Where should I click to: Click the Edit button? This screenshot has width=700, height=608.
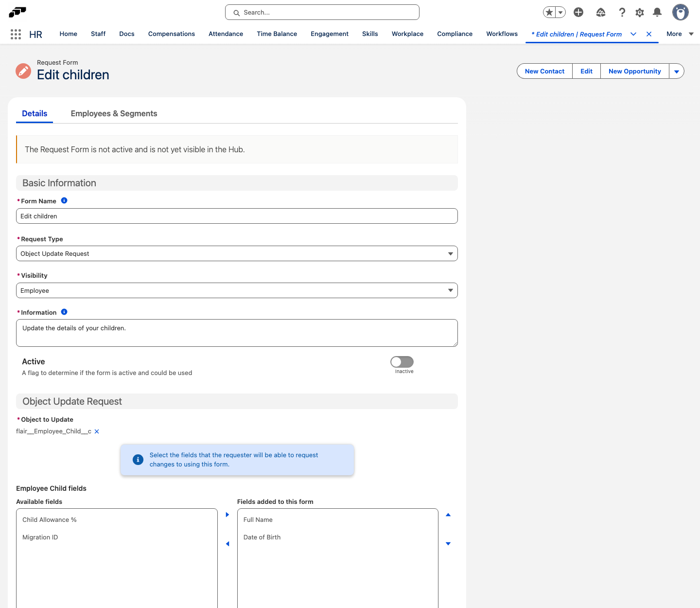(x=587, y=71)
